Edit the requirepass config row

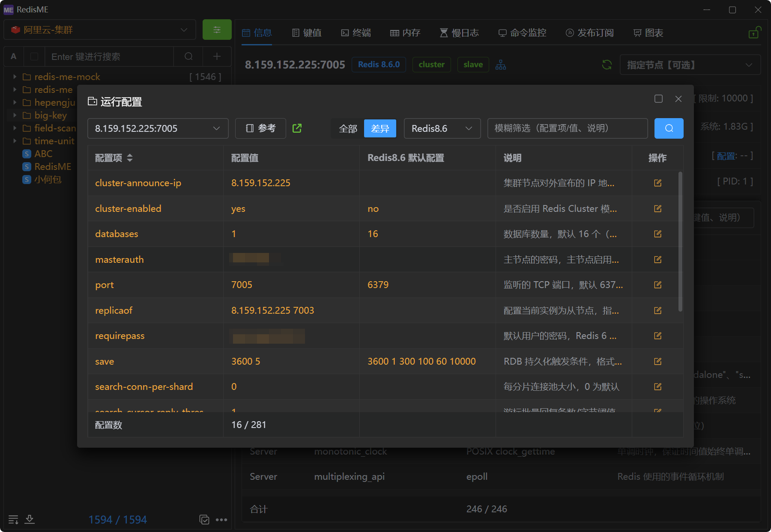point(658,336)
